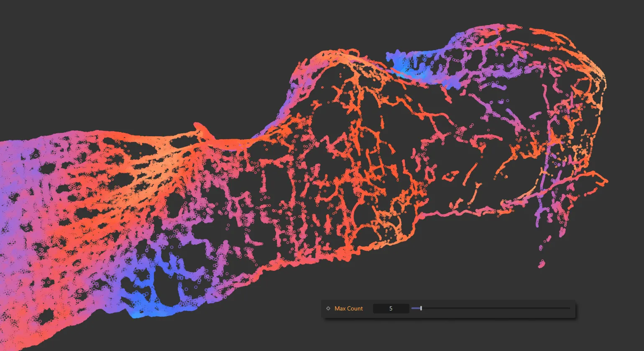Click the empty dark background in top-left corner
The width and height of the screenshot is (644, 351).
[x=63, y=42]
